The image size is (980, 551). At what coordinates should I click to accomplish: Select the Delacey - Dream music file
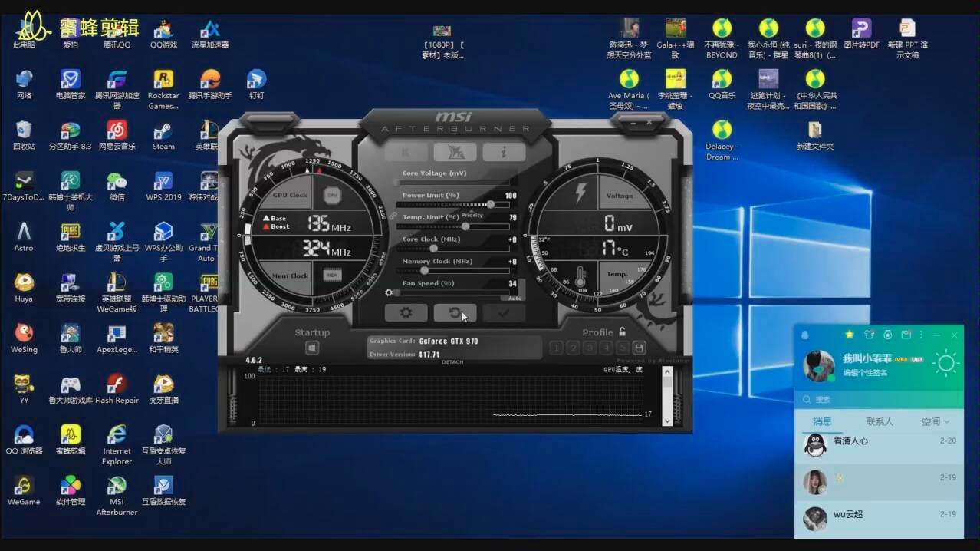tap(722, 140)
